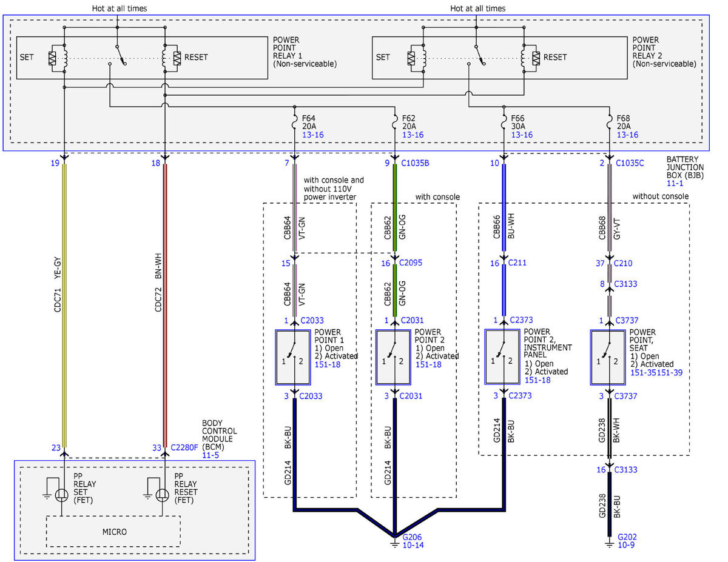Open the 13-16 link under fuse F68
Image resolution: width=728 pixels, height=562 pixels.
(627, 135)
